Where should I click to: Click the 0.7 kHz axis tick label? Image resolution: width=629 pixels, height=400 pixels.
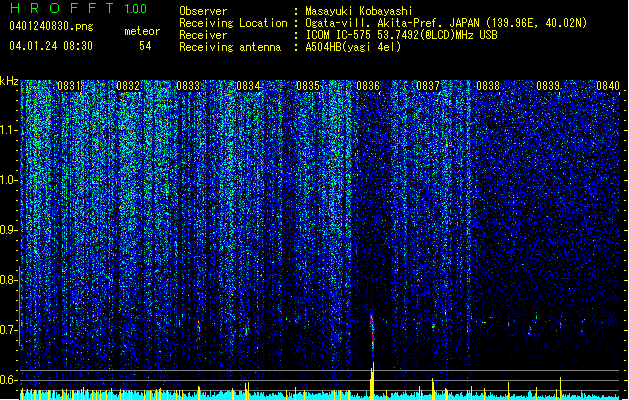click(x=9, y=330)
